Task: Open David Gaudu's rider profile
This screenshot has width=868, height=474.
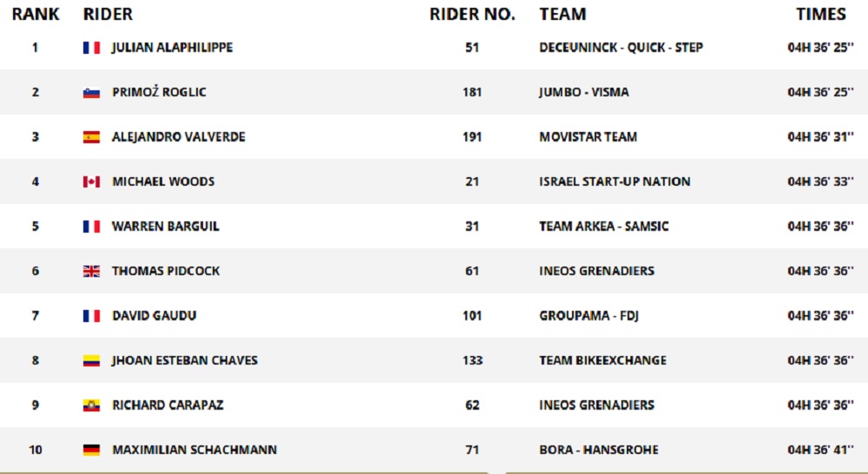Action: pyautogui.click(x=154, y=316)
